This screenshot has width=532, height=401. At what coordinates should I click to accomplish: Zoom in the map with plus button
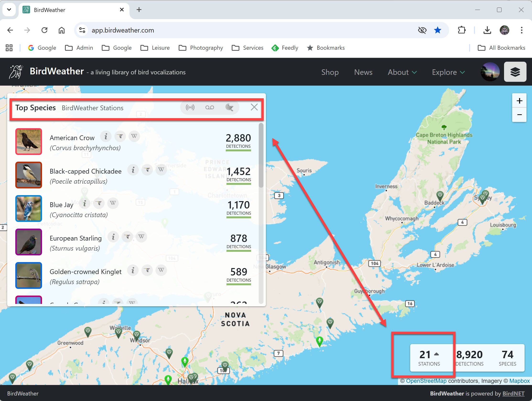519,101
